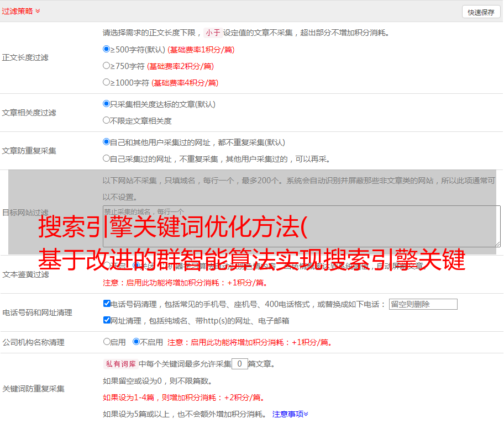Uncheck the 网址清理 checkbox
The width and height of the screenshot is (504, 424).
(107, 320)
